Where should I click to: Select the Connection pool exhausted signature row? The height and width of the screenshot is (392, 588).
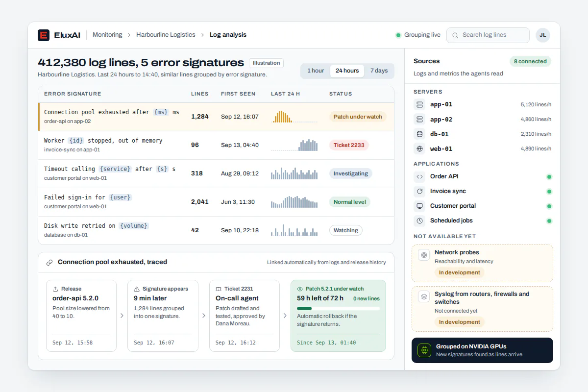tap(216, 117)
